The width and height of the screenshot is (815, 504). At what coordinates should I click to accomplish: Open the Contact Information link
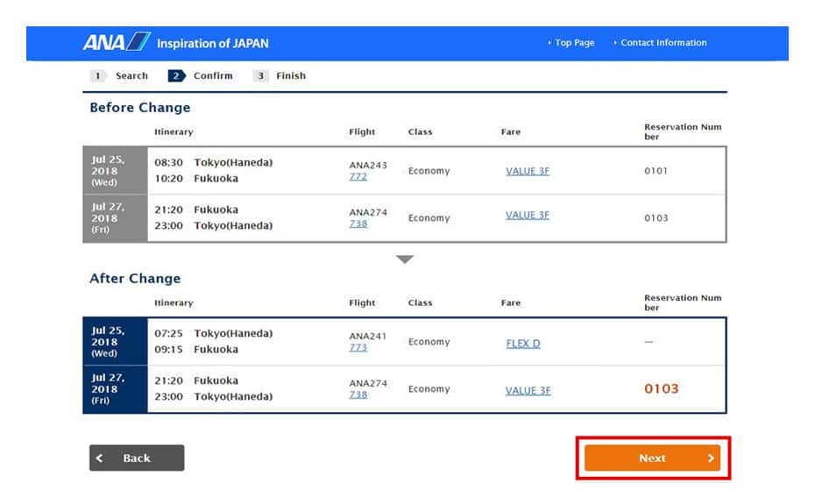click(x=663, y=43)
